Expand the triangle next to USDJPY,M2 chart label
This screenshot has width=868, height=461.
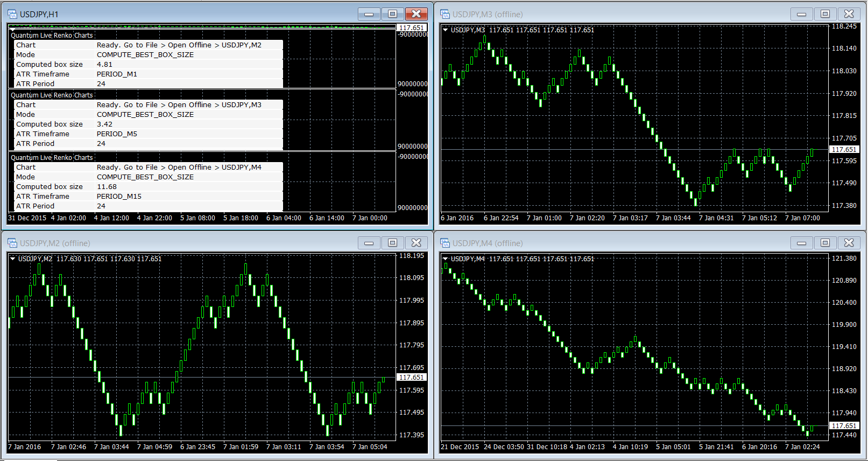tap(13, 259)
